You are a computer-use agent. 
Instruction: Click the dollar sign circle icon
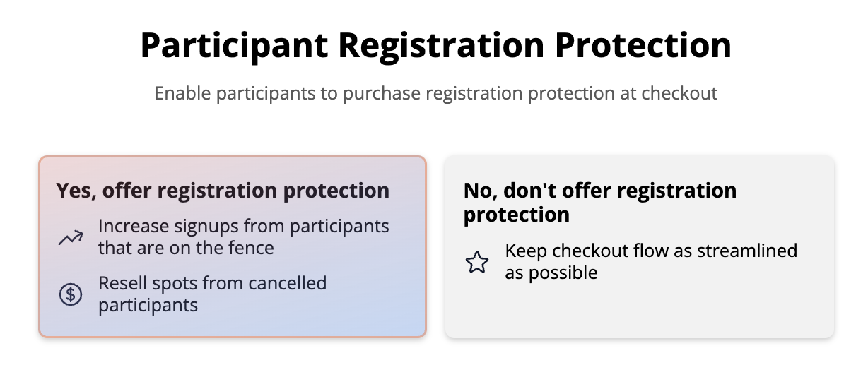click(70, 294)
